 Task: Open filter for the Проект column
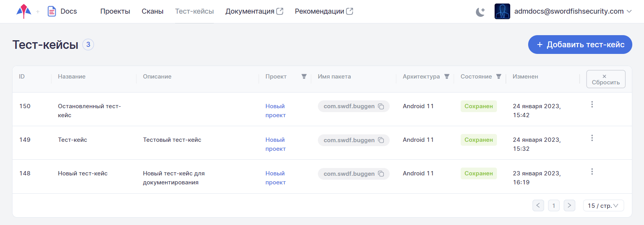click(304, 77)
